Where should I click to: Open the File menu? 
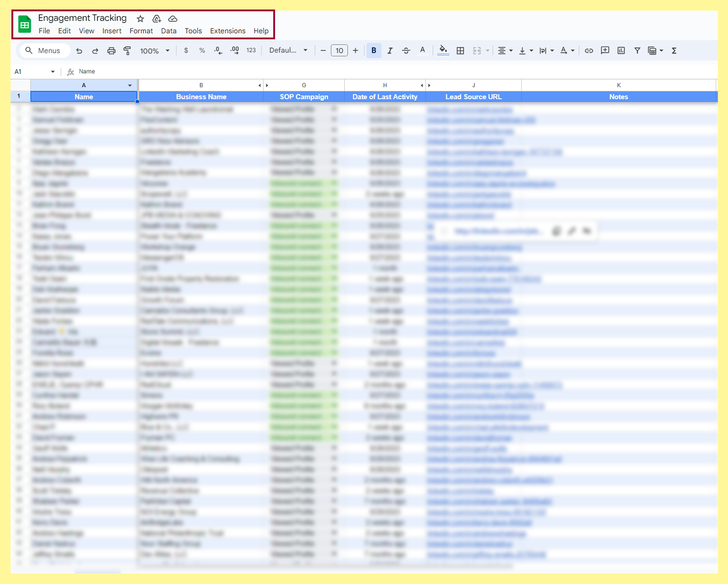(x=44, y=31)
